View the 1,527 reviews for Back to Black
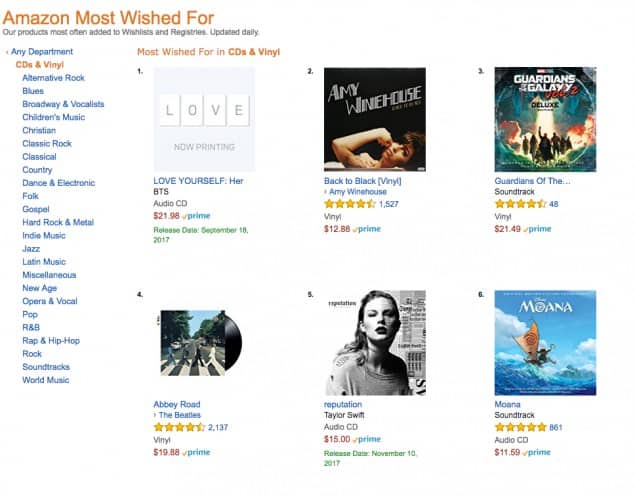This screenshot has width=635, height=498. (x=389, y=203)
